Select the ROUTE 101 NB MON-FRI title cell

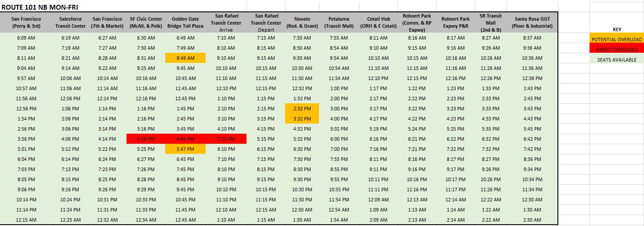point(40,7)
